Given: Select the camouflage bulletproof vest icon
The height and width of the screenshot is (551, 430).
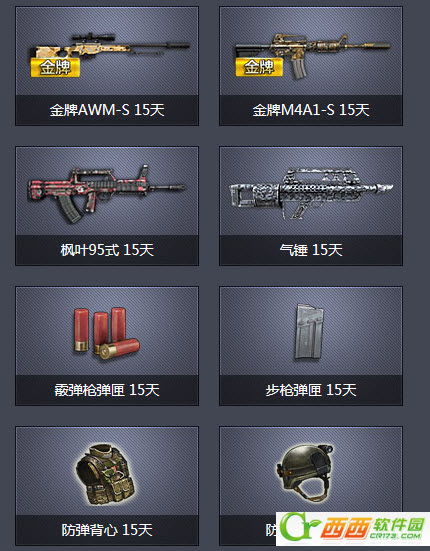Looking at the screenshot, I should 105,474.
